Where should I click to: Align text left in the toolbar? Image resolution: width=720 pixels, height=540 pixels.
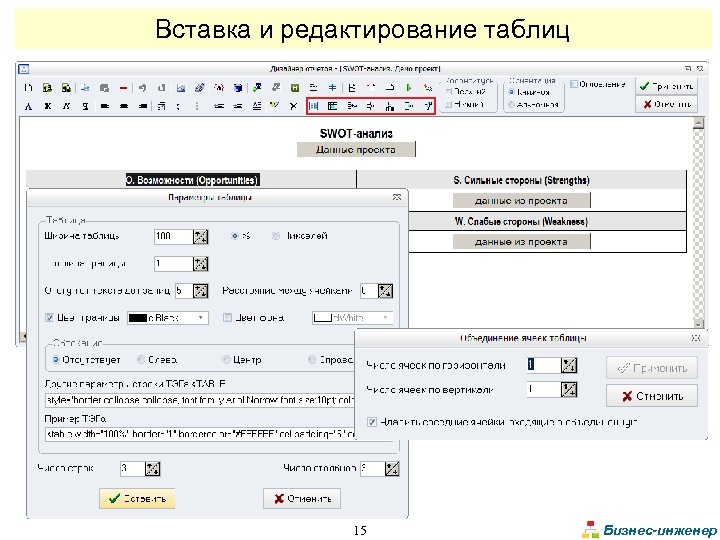(104, 106)
